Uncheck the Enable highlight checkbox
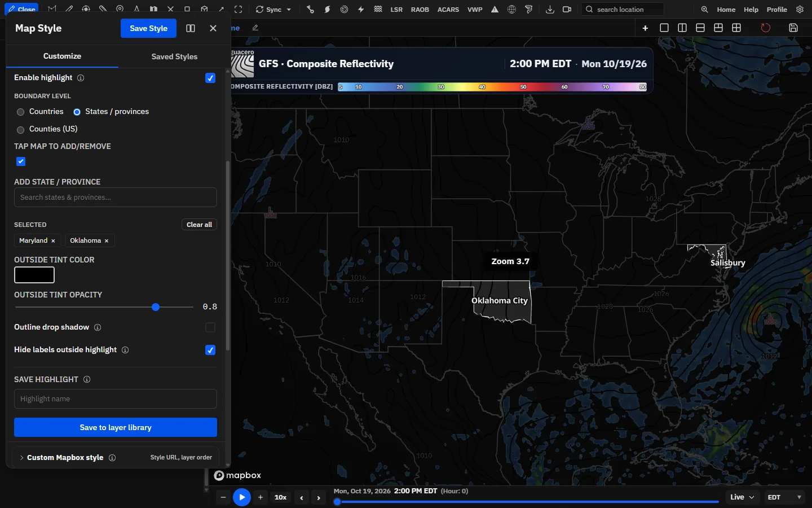Image resolution: width=812 pixels, height=508 pixels. tap(210, 78)
